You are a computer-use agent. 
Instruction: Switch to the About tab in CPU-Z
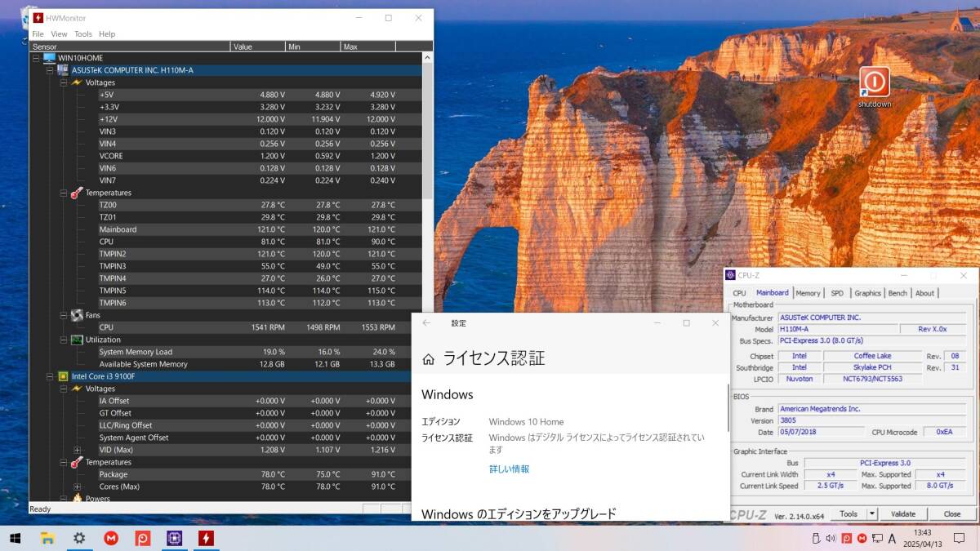[924, 293]
